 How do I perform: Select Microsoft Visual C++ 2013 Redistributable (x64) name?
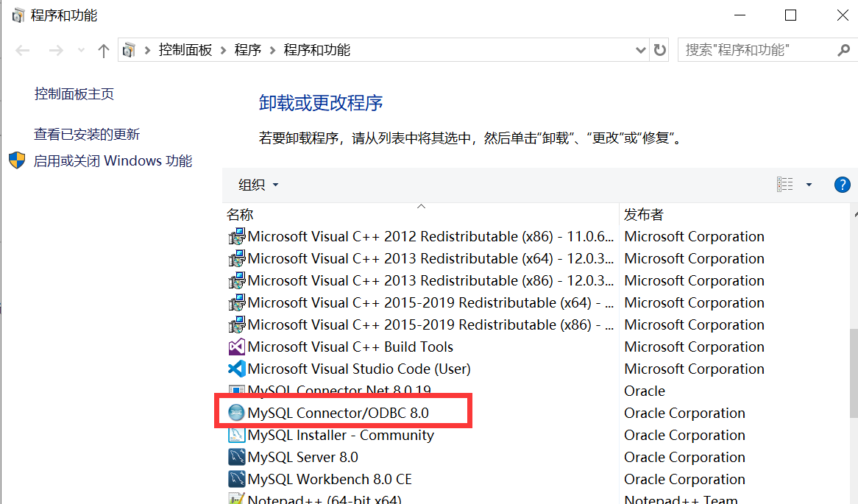pyautogui.click(x=430, y=258)
